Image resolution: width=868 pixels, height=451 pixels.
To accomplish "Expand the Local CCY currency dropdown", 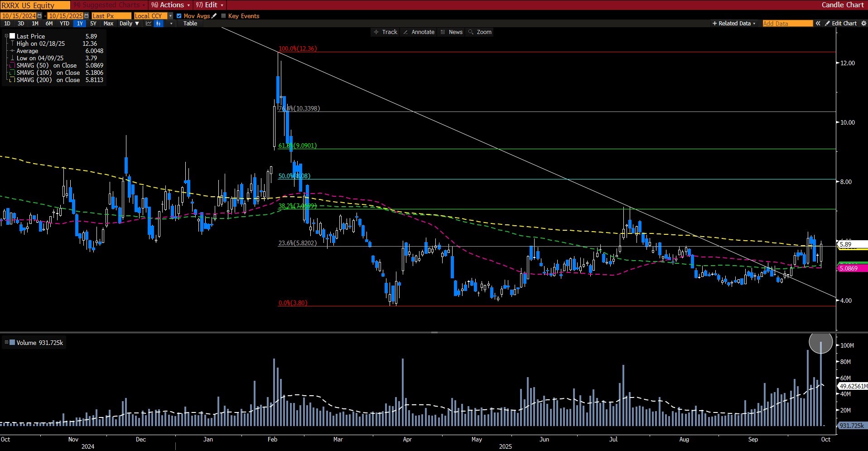I will 170,16.
